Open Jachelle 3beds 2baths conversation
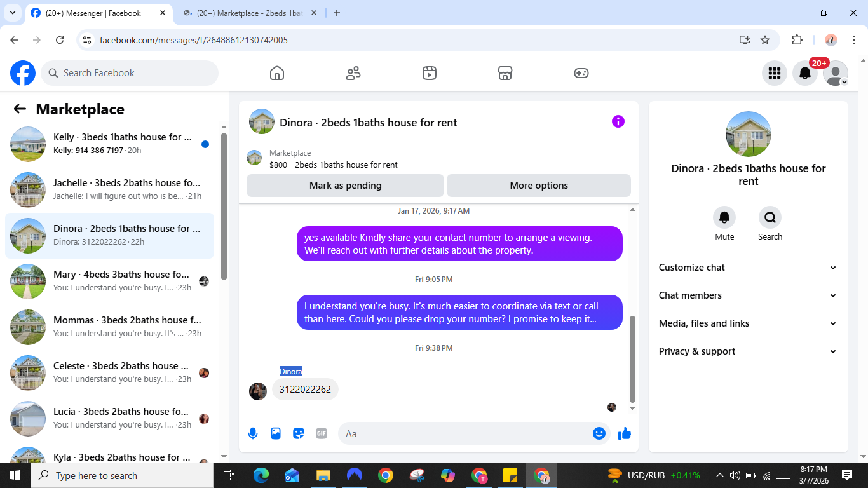This screenshot has width=868, height=488. pos(109,190)
